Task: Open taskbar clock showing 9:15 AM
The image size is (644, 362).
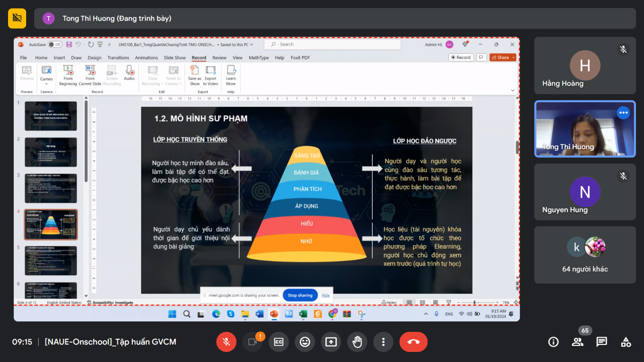Action: (496, 314)
